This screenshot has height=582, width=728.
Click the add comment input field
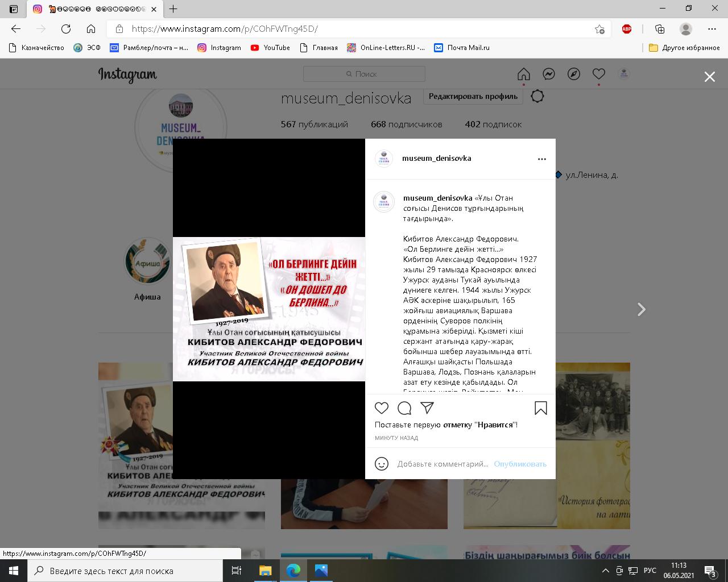[442, 464]
